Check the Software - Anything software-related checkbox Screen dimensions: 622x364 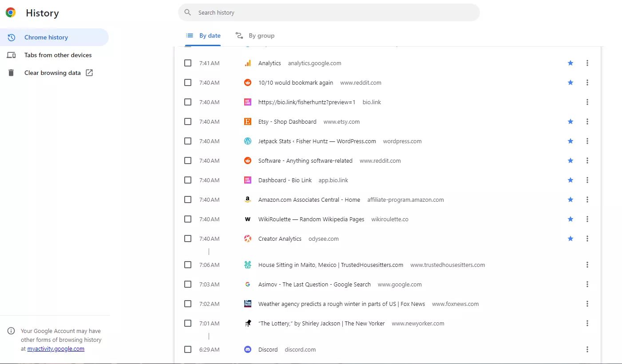pos(188,160)
